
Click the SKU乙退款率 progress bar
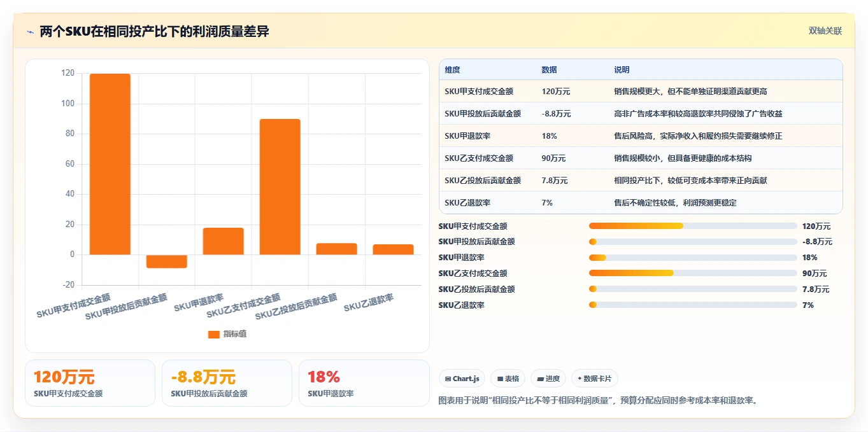[693, 305]
